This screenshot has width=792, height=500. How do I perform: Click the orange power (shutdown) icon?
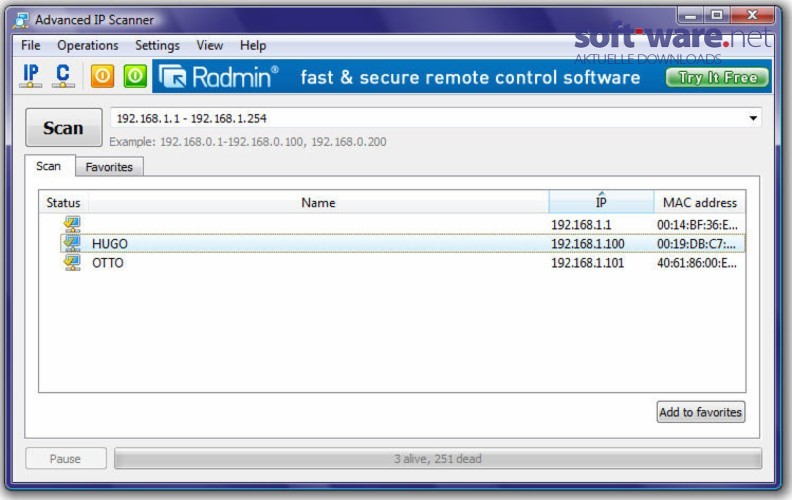click(x=102, y=76)
